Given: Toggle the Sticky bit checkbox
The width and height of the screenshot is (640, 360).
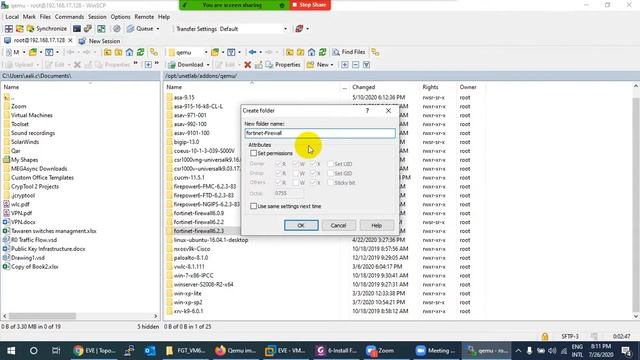Looking at the screenshot, I should 330,182.
